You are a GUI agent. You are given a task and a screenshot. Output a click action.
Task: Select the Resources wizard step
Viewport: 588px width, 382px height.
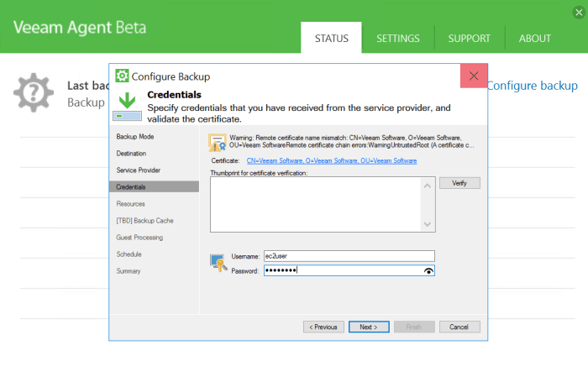click(x=130, y=204)
